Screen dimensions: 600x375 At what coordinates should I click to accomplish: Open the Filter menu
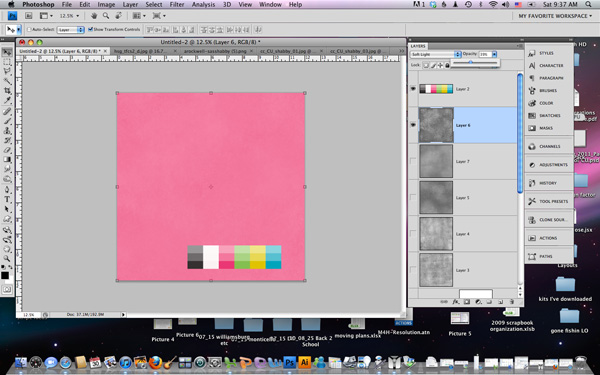(177, 5)
